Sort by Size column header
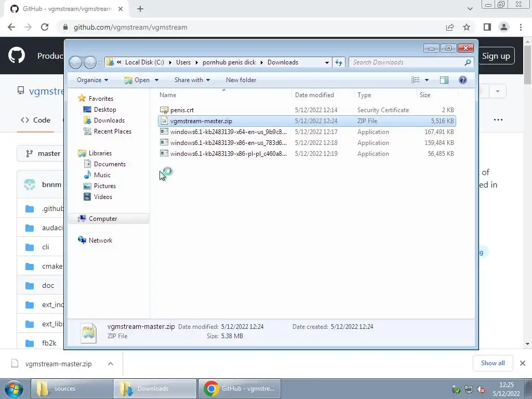The image size is (532, 399). click(x=436, y=95)
